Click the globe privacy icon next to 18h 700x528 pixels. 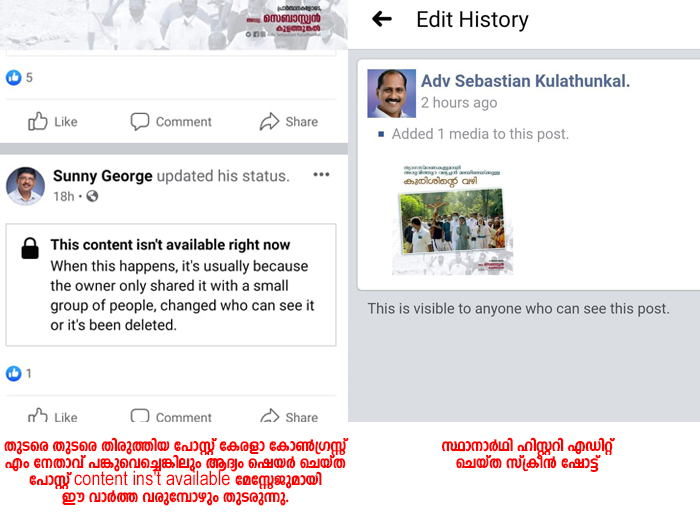92,196
